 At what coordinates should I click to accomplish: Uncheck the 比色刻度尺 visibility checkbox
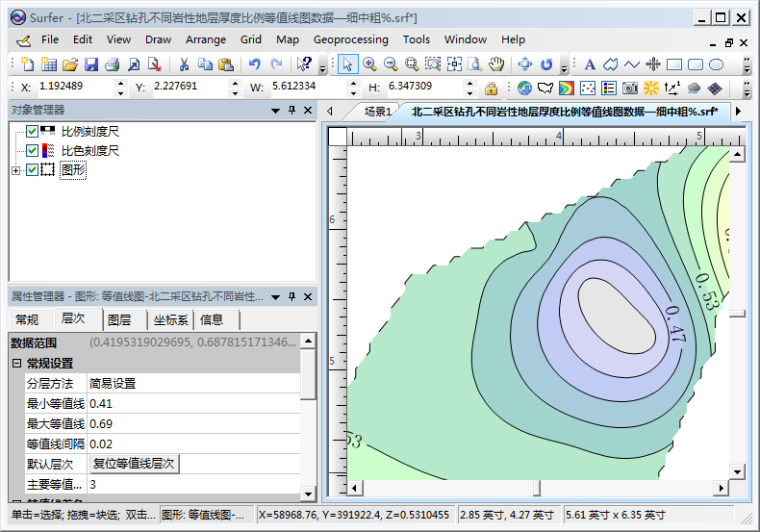tap(32, 151)
